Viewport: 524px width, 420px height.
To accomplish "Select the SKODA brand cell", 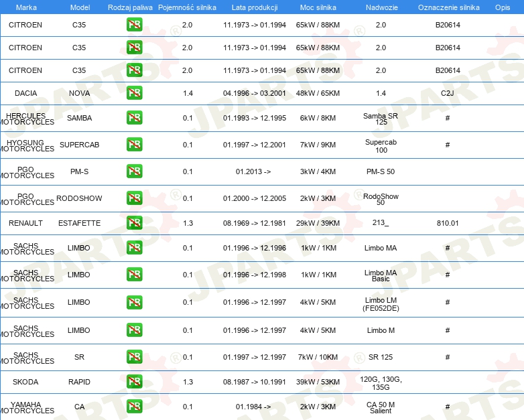I will (25, 382).
